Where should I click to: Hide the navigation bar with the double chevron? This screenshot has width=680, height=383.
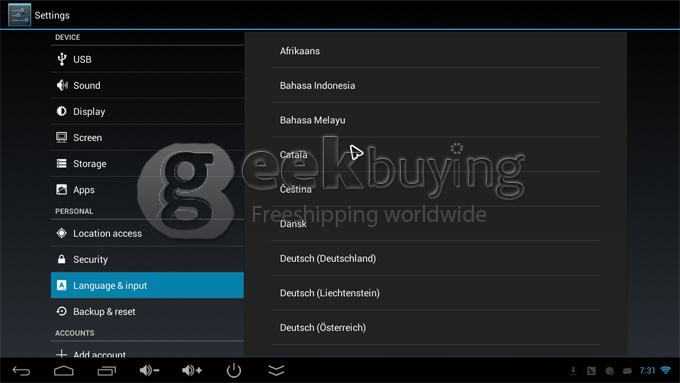click(276, 370)
